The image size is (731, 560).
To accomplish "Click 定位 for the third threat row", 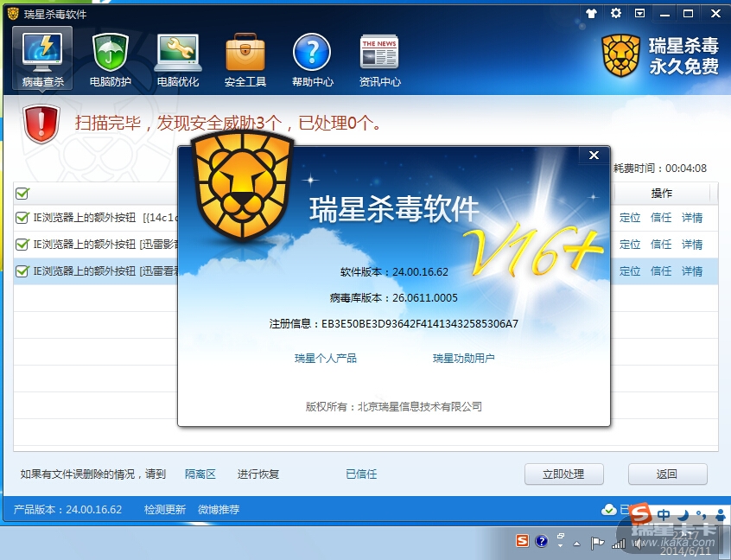I will coord(630,271).
